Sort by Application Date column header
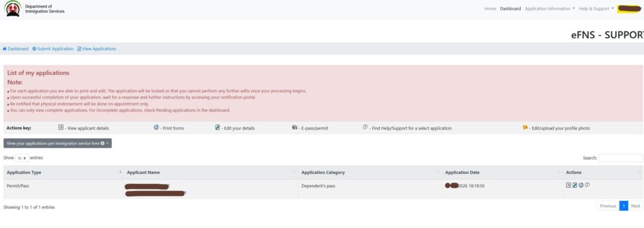 pyautogui.click(x=502, y=172)
